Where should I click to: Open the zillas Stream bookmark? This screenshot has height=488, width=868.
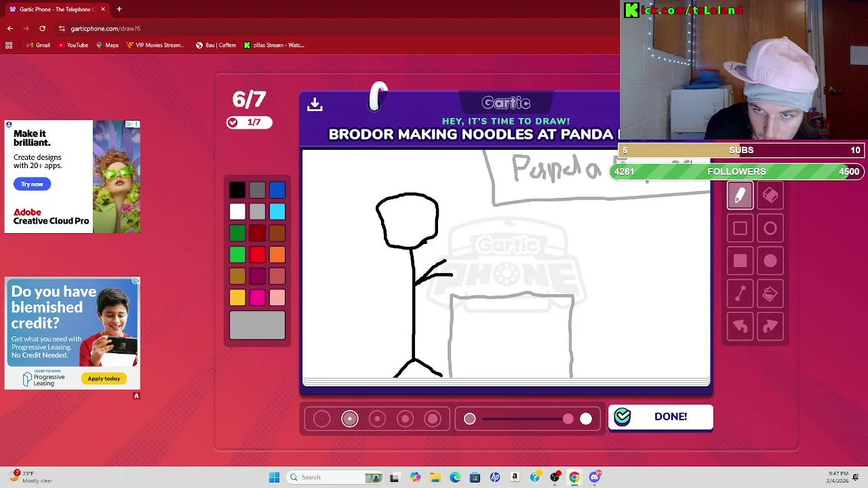pos(274,45)
